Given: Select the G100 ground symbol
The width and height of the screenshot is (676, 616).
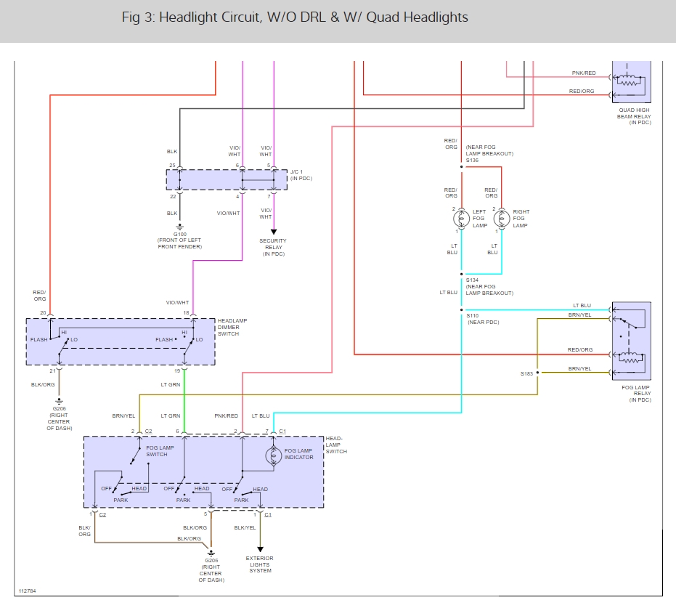Looking at the screenshot, I should coord(180,224).
